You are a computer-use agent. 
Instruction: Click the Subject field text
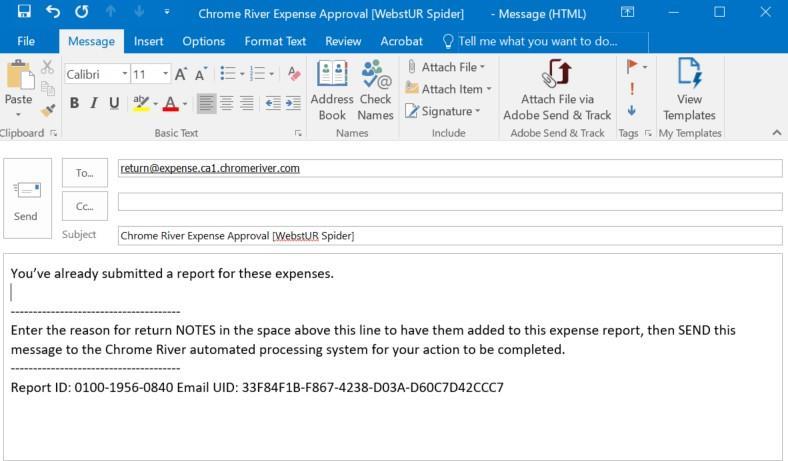point(237,236)
